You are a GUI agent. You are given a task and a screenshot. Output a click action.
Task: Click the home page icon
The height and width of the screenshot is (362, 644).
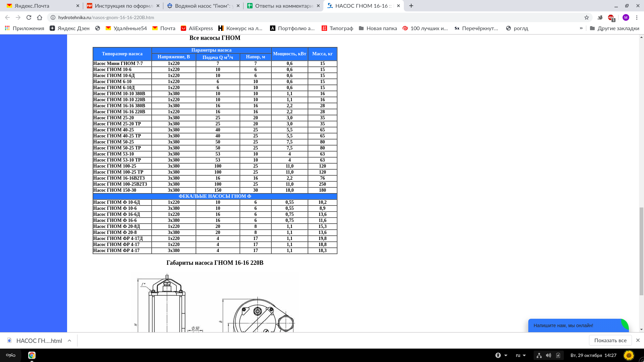[40, 17]
